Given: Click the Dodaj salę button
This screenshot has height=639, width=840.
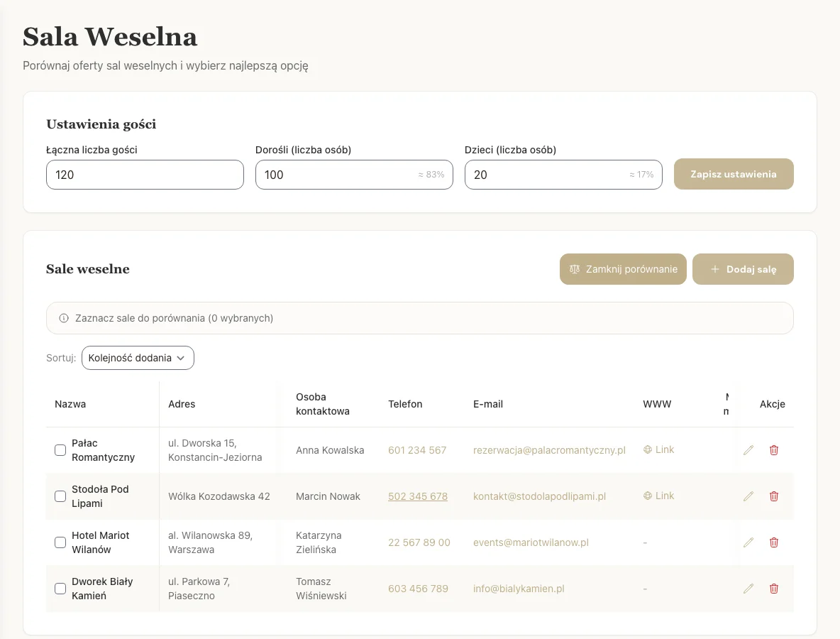Looking at the screenshot, I should click(x=743, y=269).
